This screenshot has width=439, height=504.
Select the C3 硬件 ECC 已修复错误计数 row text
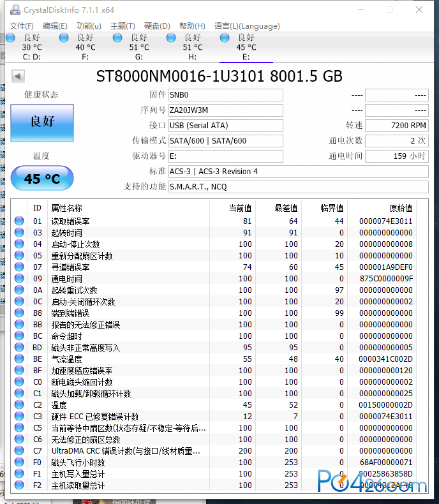point(95,416)
